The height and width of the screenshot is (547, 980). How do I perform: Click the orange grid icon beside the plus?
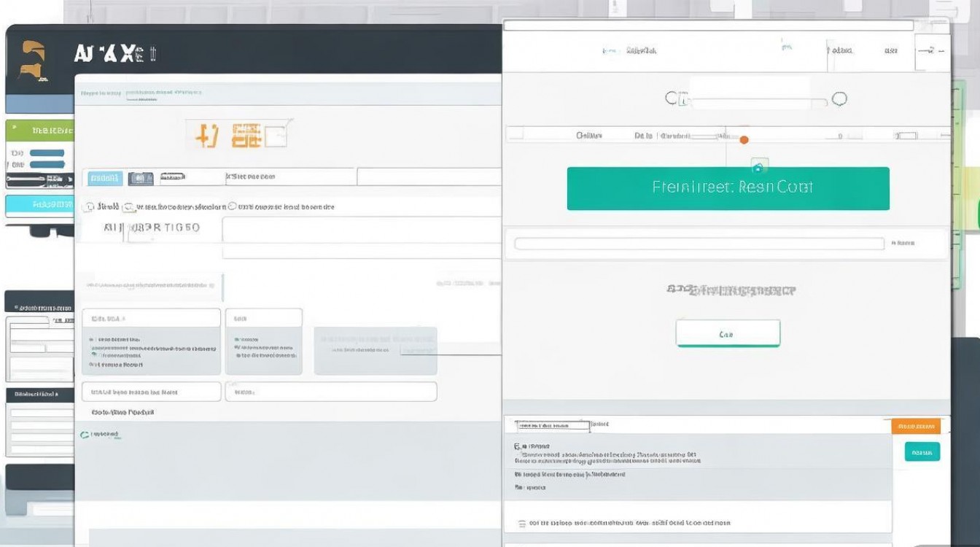coord(246,135)
